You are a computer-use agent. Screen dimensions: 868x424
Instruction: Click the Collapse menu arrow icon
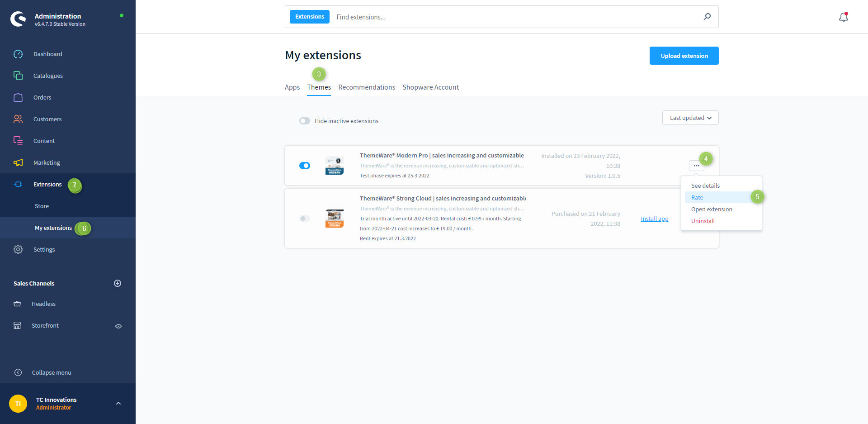[x=18, y=372]
